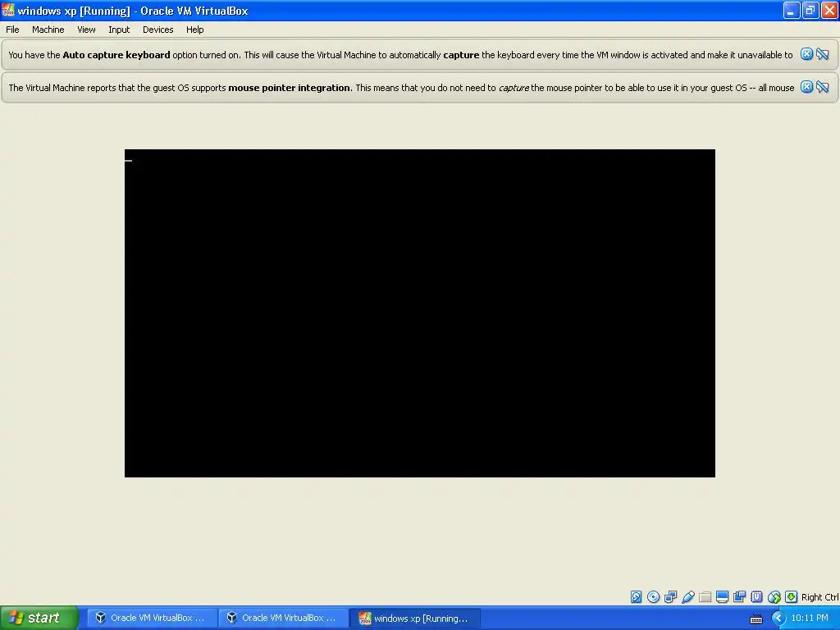Click the display monitor status icon
This screenshot has height=630, width=840.
pyautogui.click(x=722, y=597)
